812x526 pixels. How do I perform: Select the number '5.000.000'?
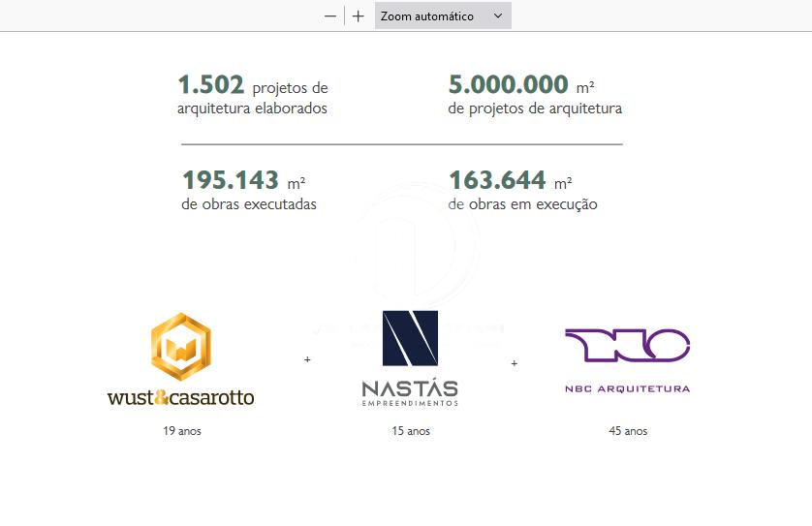508,84
